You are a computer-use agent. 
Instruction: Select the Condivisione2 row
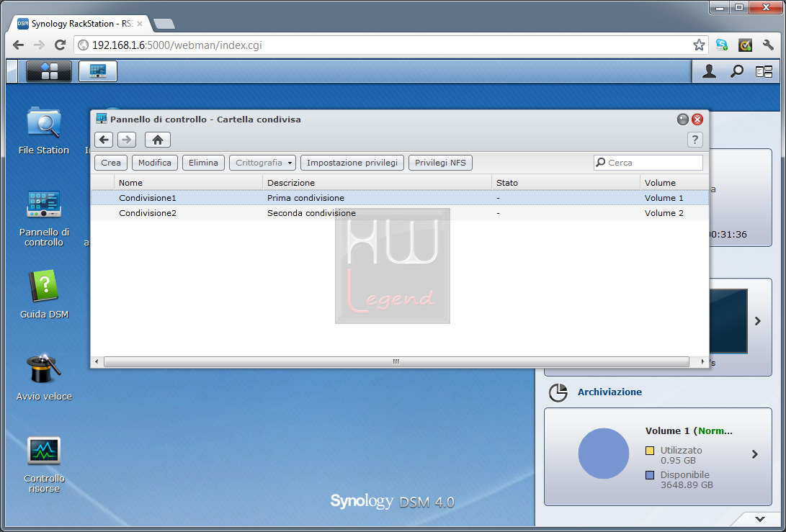pyautogui.click(x=400, y=213)
